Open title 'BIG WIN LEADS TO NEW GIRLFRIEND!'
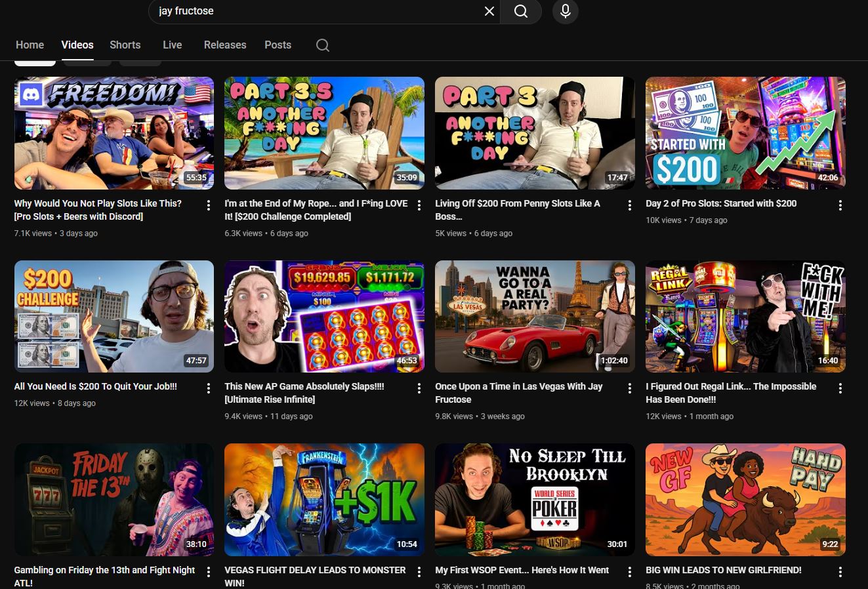Screen dimensions: 868x589 click(x=724, y=570)
